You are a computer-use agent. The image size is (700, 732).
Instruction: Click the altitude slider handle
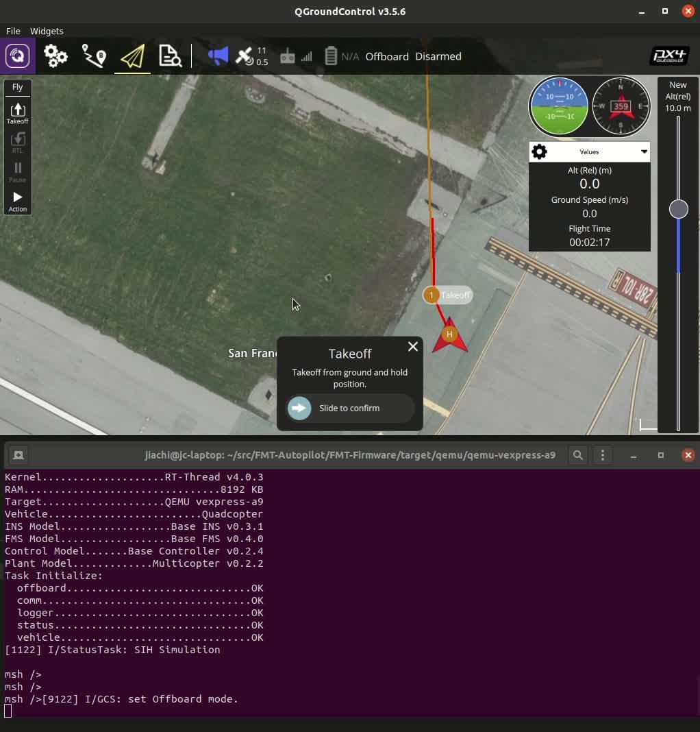tap(678, 209)
